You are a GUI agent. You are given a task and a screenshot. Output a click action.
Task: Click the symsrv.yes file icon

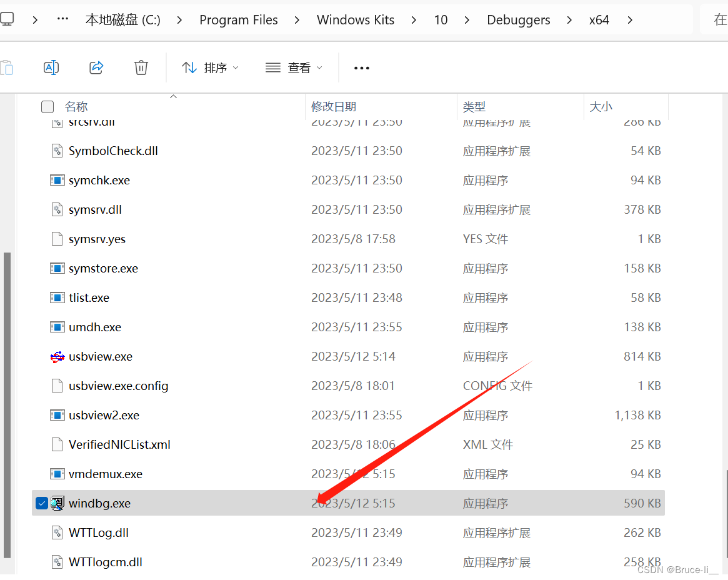(57, 239)
